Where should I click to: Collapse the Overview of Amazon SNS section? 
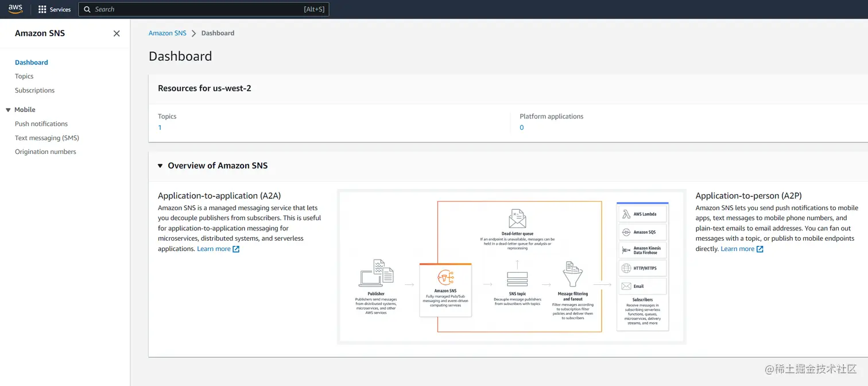[160, 165]
